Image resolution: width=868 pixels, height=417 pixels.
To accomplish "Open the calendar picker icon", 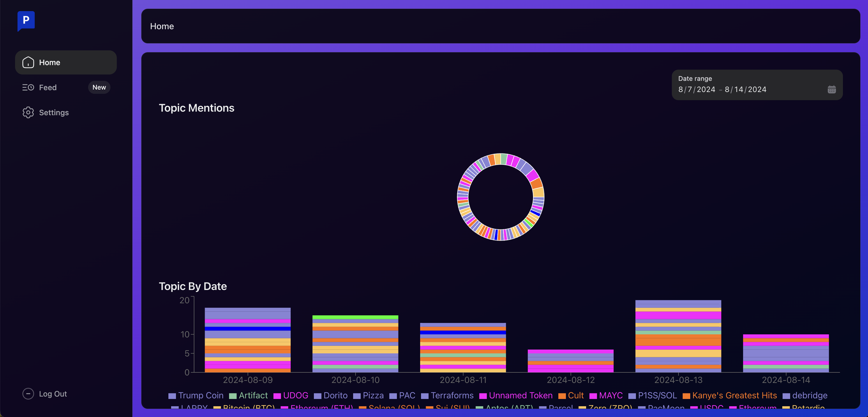I will [832, 90].
